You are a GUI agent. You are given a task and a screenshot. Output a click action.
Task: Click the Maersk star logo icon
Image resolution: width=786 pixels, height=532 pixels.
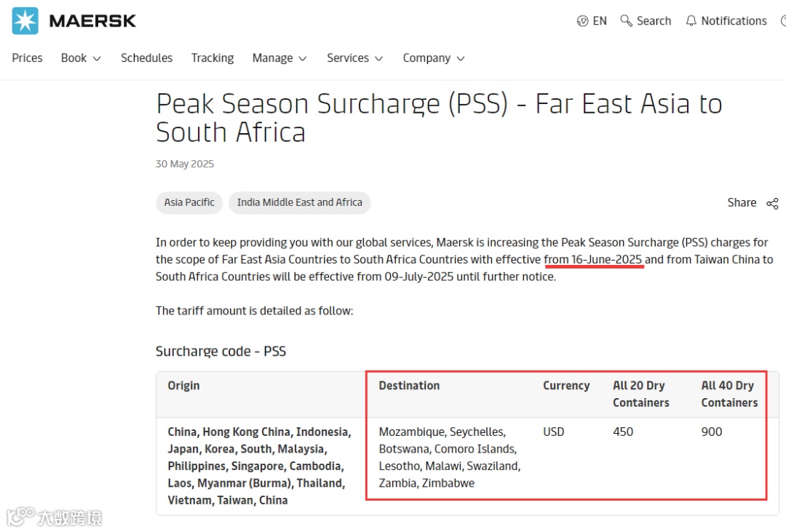pos(25,21)
